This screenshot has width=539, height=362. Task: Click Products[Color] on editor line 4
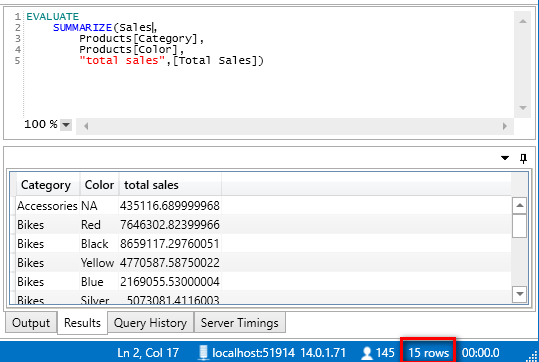(x=129, y=50)
